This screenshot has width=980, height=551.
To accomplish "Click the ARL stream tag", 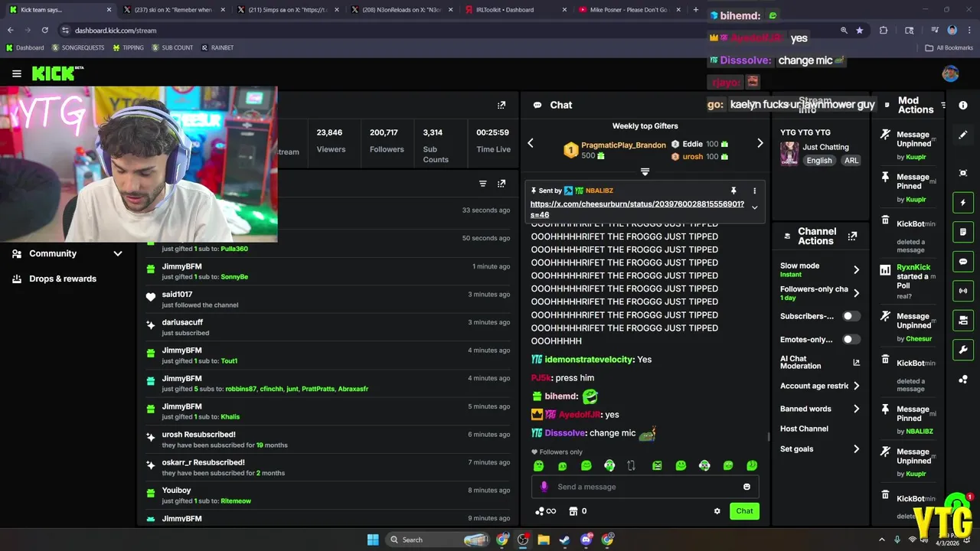I will click(x=851, y=161).
